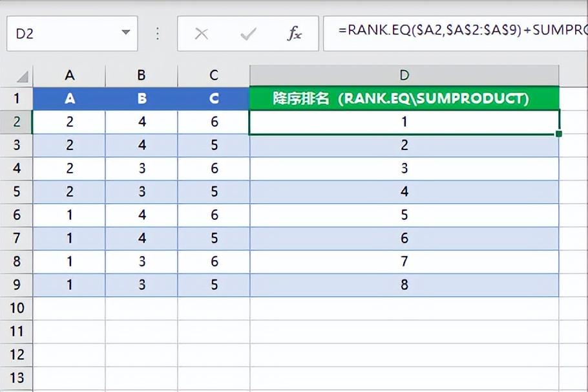Click cell D3 with value 2
The width and height of the screenshot is (588, 392).
[404, 145]
